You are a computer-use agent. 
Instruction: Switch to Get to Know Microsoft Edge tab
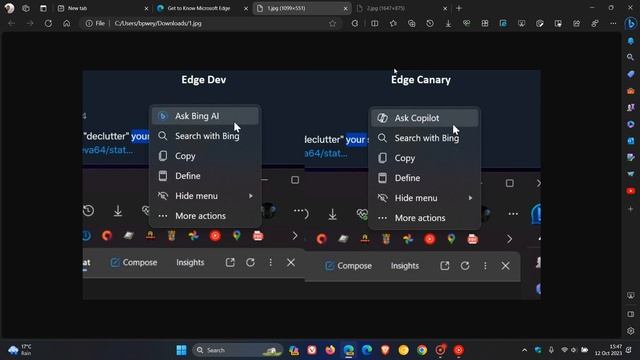click(202, 8)
